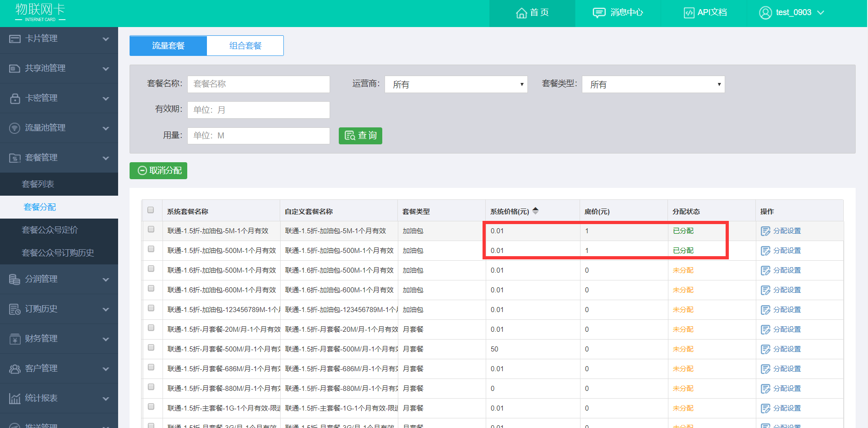Check the 月套餐-20M/月 row checkbox

coord(151,328)
